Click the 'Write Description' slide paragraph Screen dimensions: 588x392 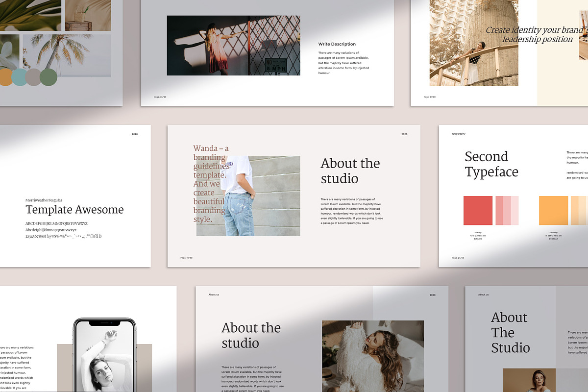(343, 63)
